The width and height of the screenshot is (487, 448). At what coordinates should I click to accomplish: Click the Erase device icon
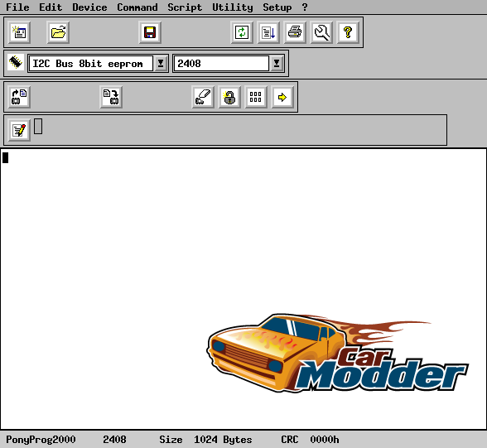[x=203, y=97]
